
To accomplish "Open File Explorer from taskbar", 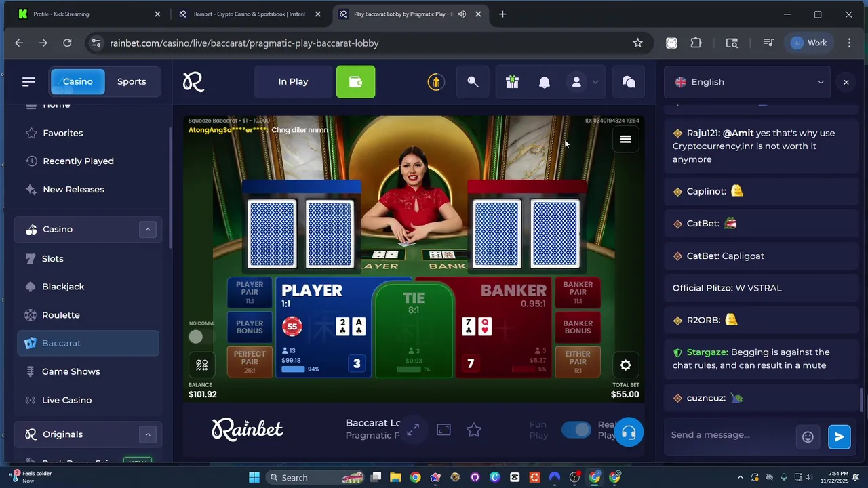I will (x=395, y=478).
